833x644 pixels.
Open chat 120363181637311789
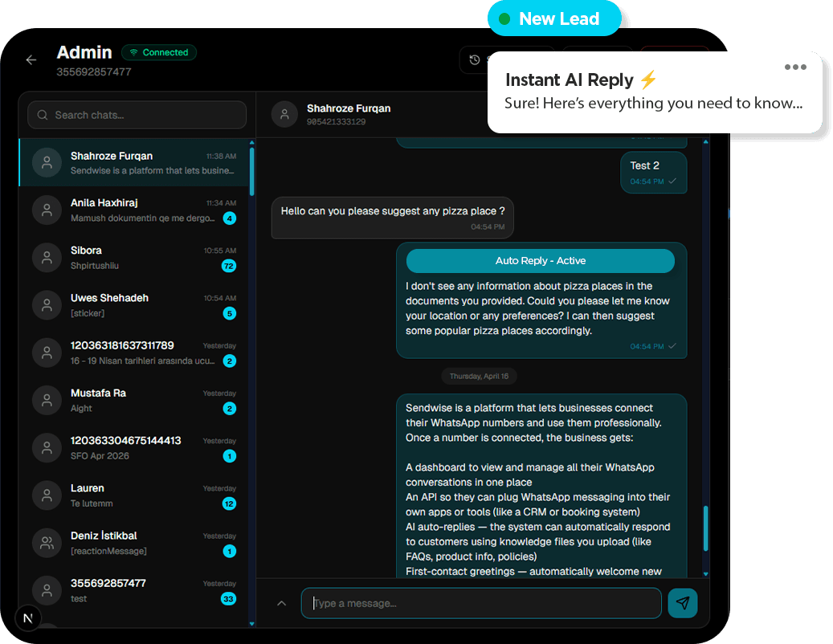click(x=134, y=353)
